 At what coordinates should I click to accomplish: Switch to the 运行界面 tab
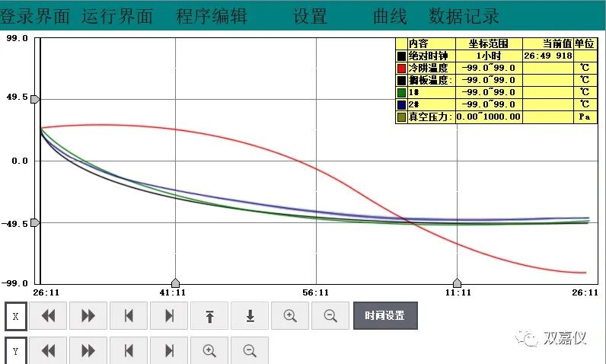tap(117, 16)
